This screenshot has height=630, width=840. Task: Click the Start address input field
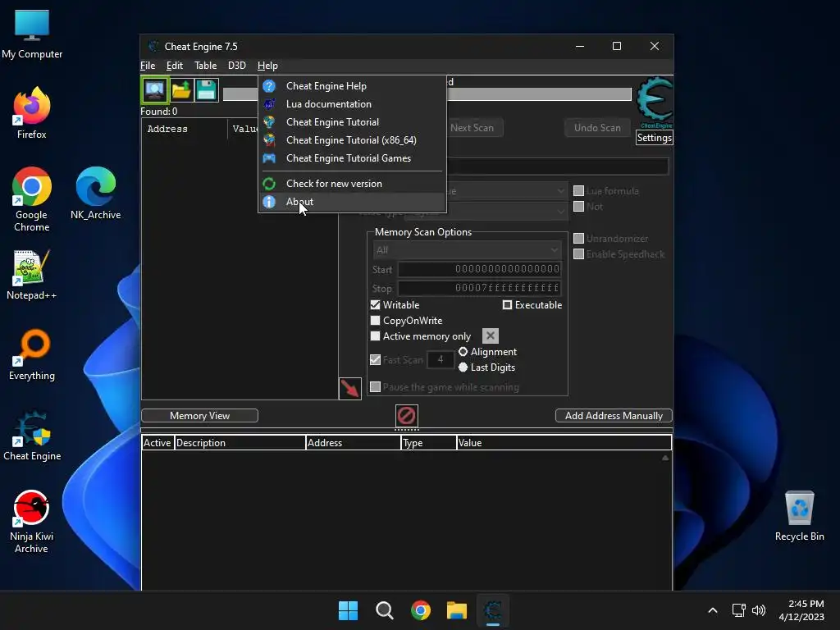tap(479, 269)
